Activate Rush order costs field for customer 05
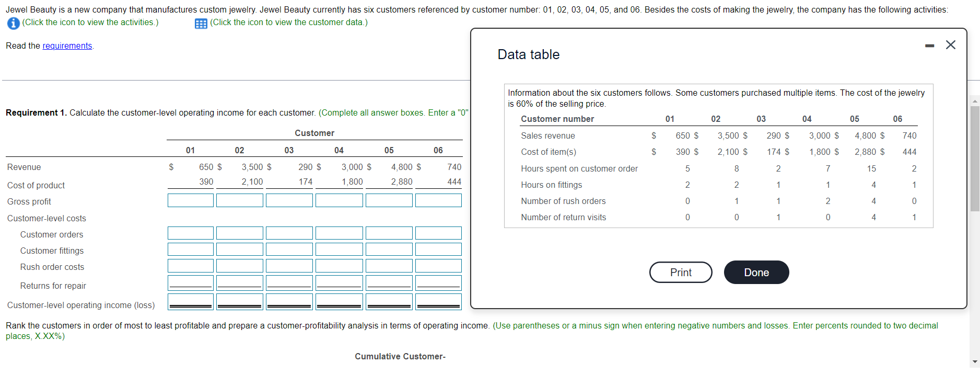 (389, 266)
